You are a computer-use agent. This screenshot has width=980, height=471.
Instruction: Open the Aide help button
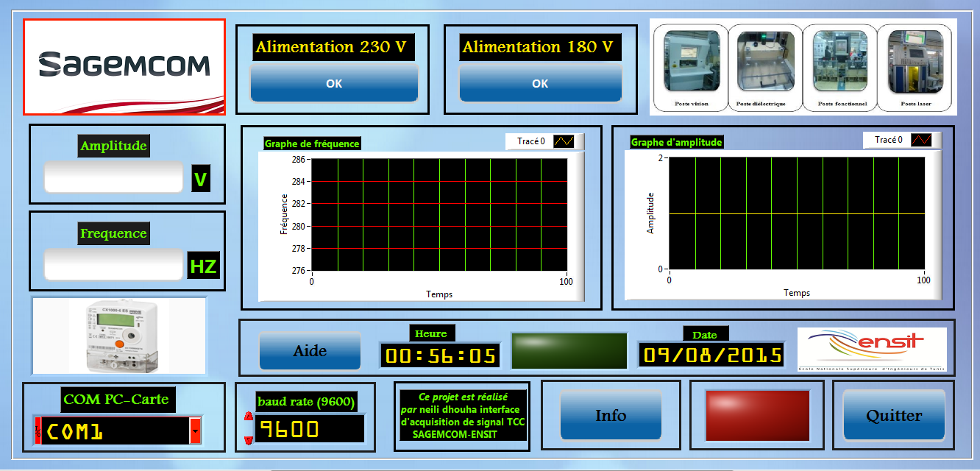click(310, 350)
